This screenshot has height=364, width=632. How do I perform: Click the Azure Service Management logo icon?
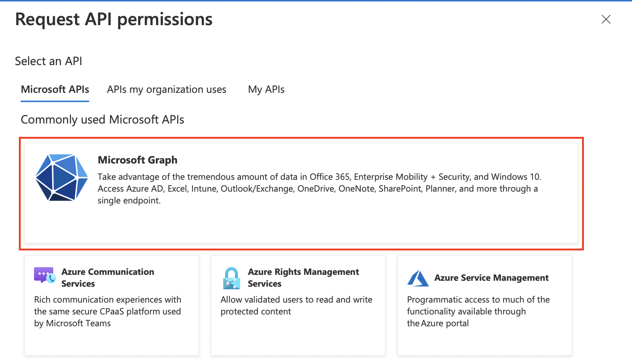tap(418, 278)
